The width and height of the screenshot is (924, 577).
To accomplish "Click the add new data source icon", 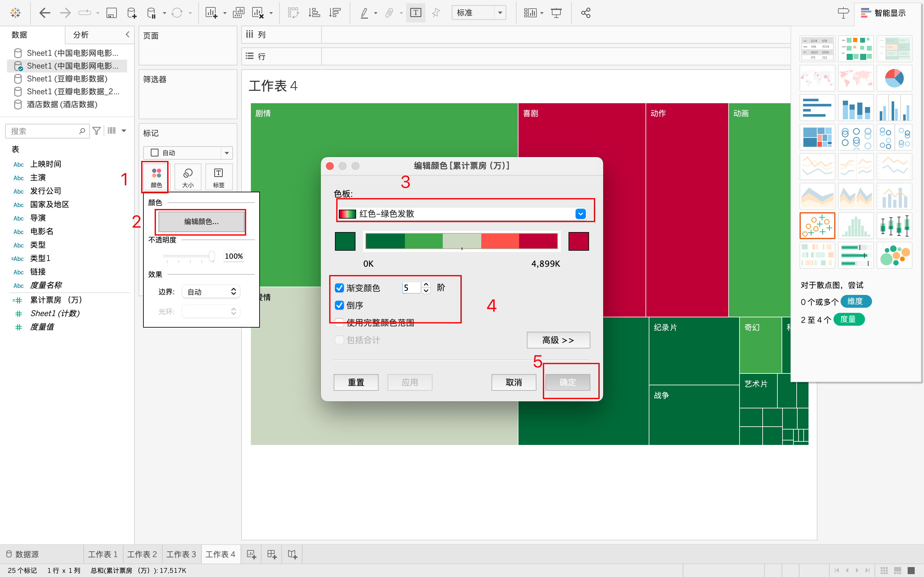I will point(132,13).
